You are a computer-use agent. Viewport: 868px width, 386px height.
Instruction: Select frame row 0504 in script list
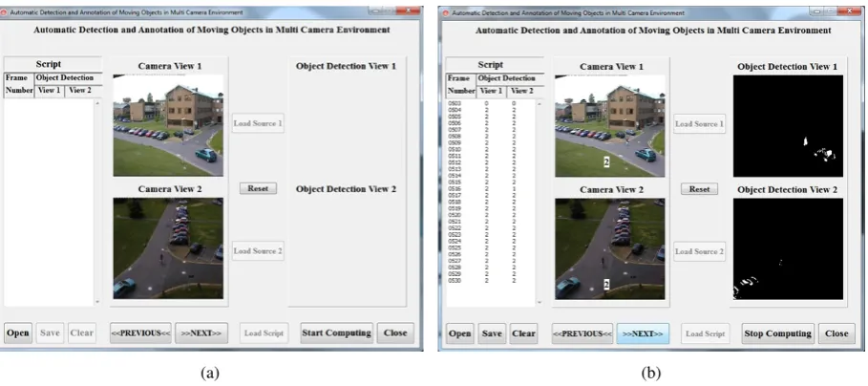(x=490, y=110)
